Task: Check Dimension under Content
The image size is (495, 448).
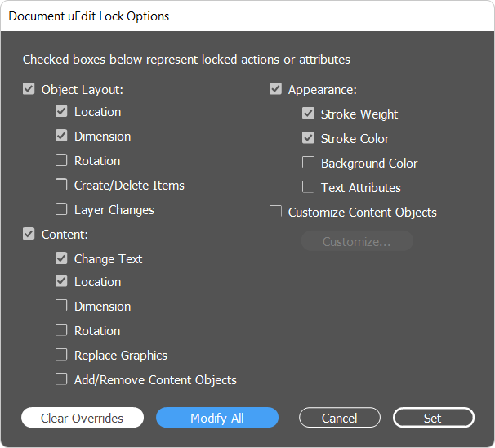Action: coord(61,306)
